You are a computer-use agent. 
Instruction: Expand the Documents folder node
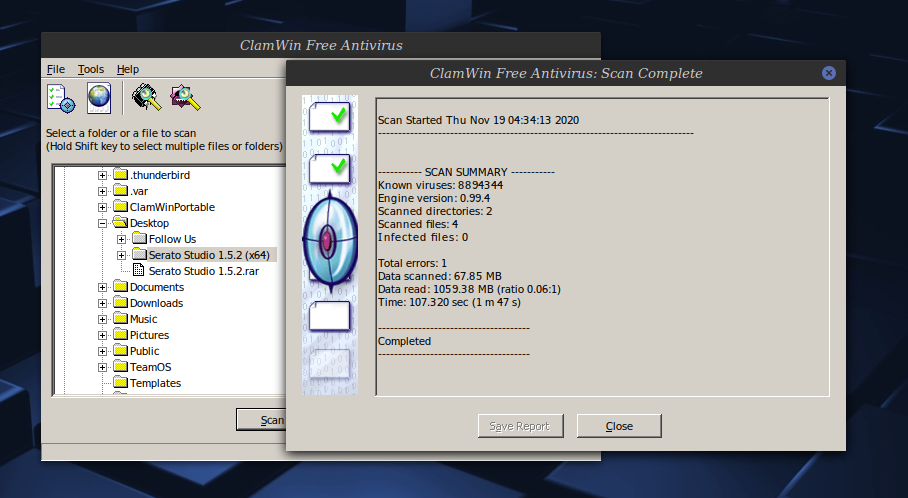coord(102,287)
